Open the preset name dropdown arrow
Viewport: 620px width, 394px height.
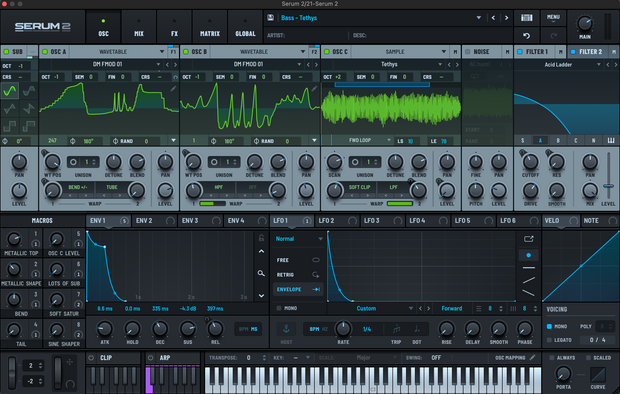pyautogui.click(x=478, y=18)
